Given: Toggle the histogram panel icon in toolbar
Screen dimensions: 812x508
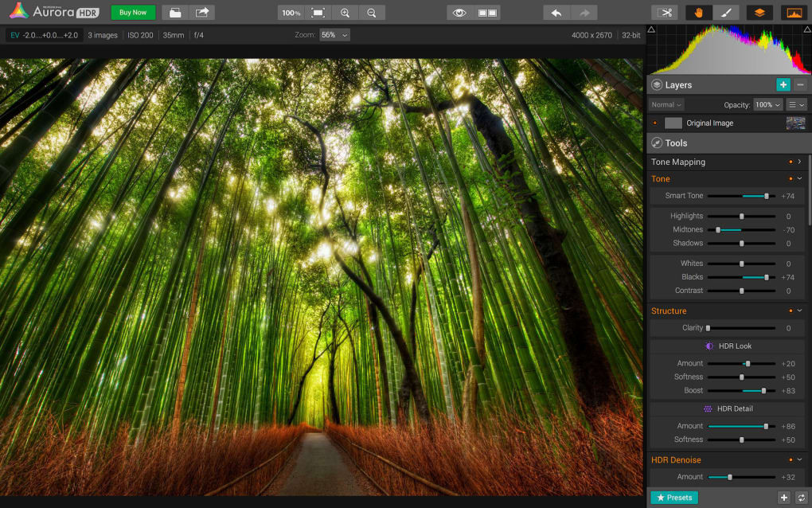Looking at the screenshot, I should click(794, 13).
